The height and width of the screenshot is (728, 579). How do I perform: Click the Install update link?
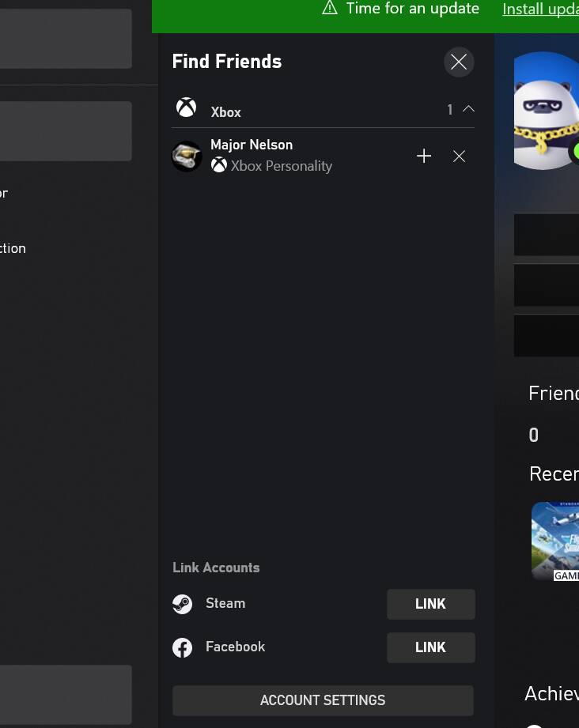point(540,9)
